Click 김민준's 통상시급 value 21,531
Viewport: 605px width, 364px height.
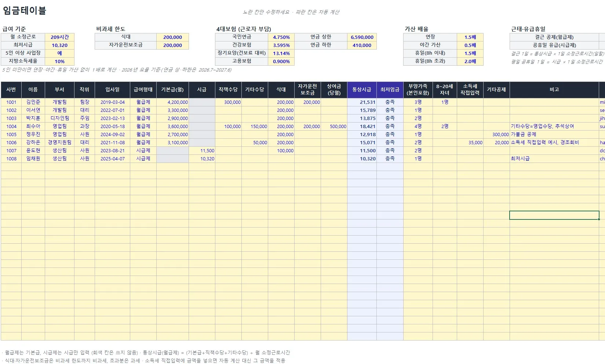click(362, 102)
